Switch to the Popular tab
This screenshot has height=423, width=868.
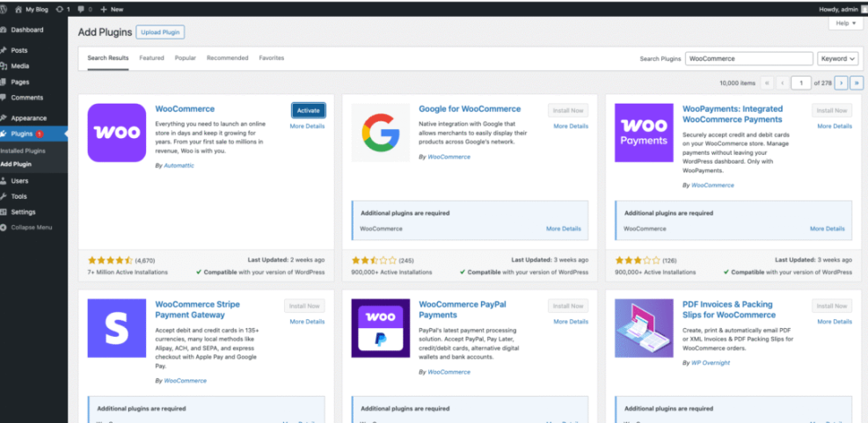[186, 58]
